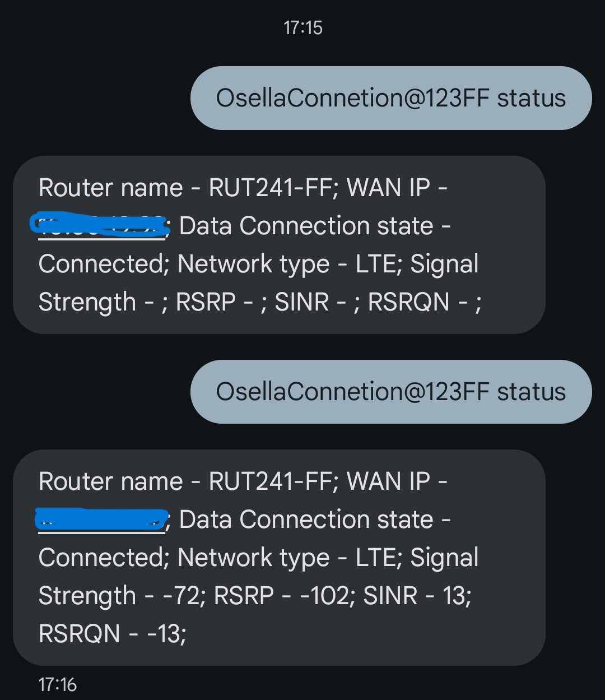Click the 17:15 timestamp at top
The width and height of the screenshot is (605, 700).
pyautogui.click(x=302, y=28)
